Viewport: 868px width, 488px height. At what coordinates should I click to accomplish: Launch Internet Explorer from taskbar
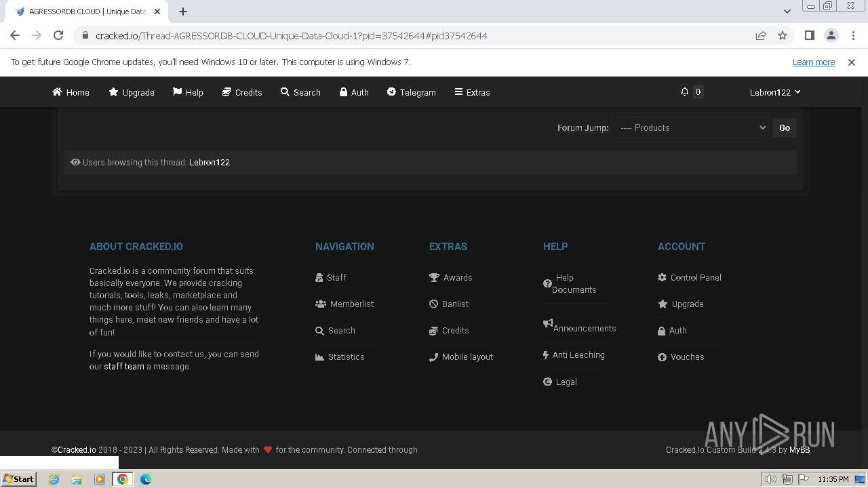54,479
